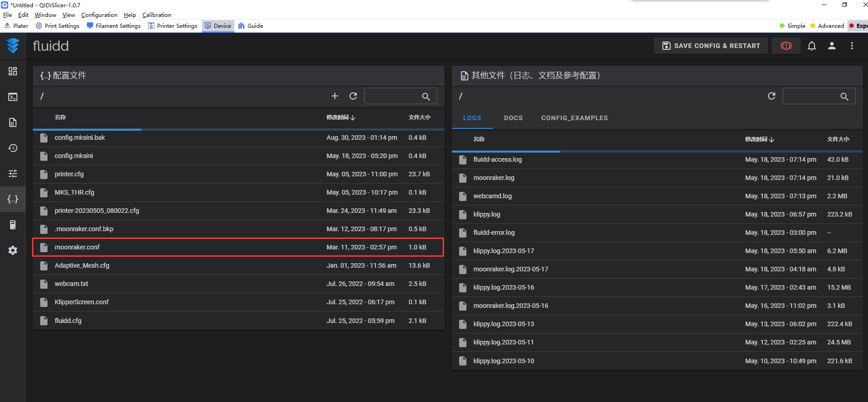Add a new file with plus icon
The width and height of the screenshot is (868, 402).
[335, 96]
